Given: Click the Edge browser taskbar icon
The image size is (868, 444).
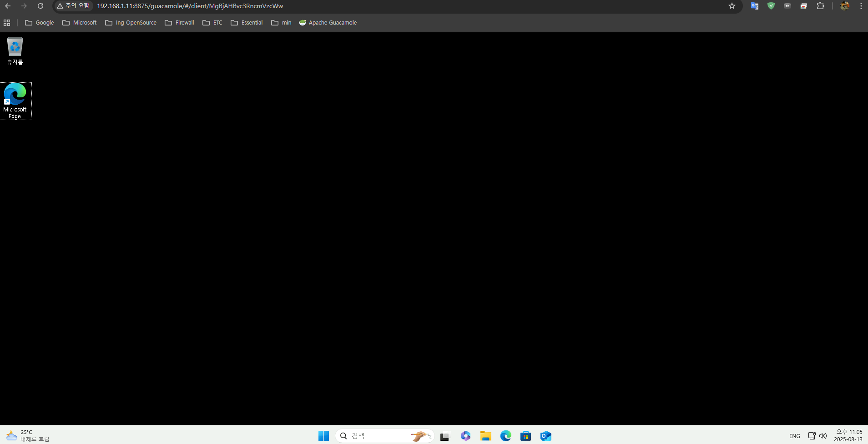Looking at the screenshot, I should [x=505, y=436].
